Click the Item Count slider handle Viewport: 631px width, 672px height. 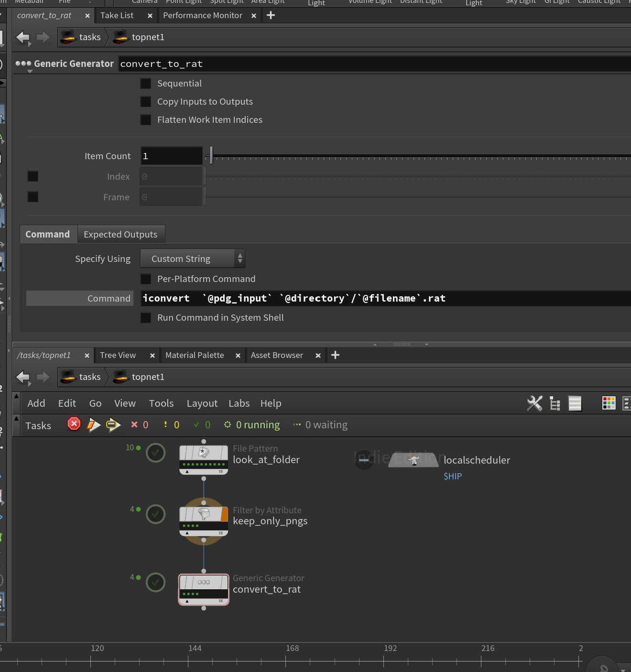coord(211,156)
